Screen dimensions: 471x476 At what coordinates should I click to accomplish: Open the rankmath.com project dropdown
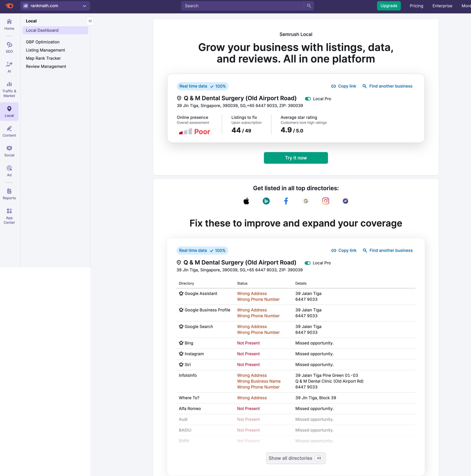tap(55, 6)
